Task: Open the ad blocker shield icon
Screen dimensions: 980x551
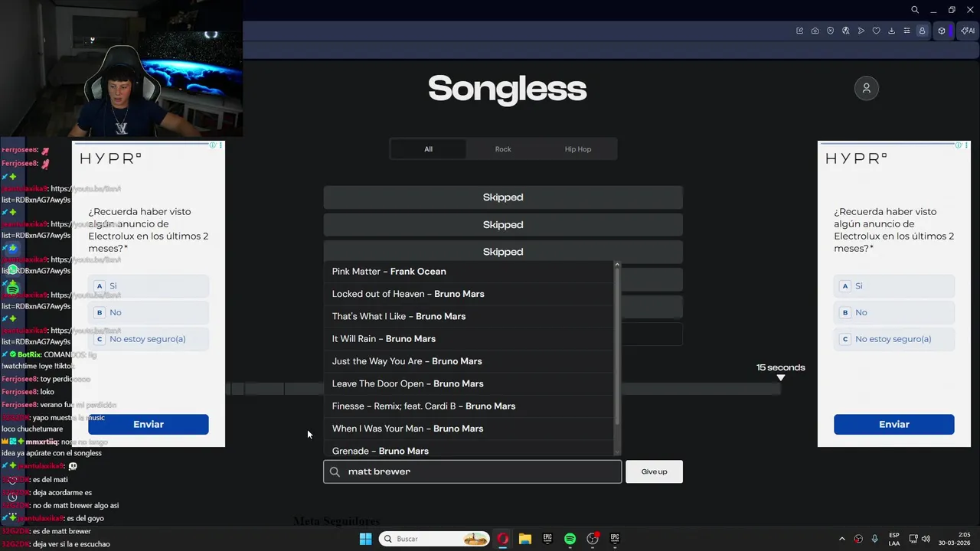Action: pos(831,31)
